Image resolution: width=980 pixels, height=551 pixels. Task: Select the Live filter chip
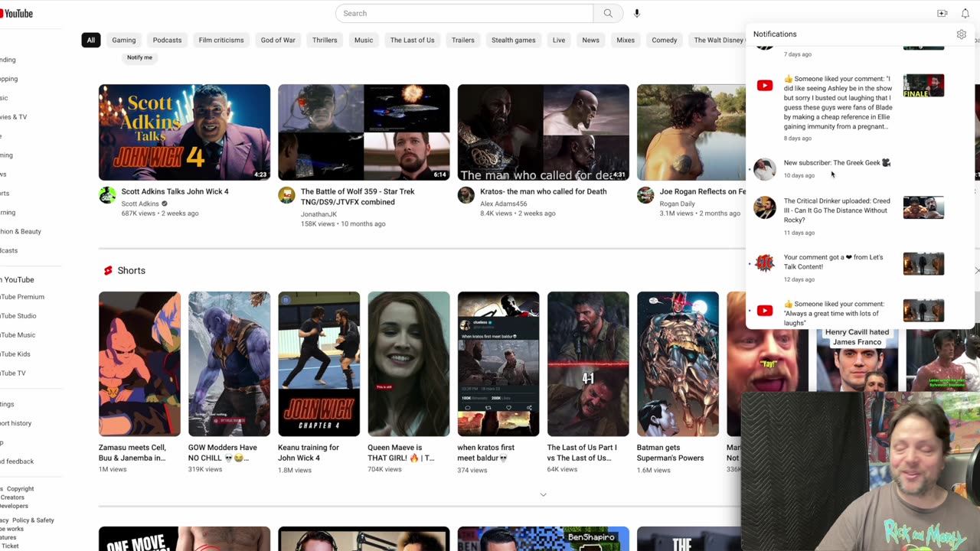pyautogui.click(x=559, y=40)
